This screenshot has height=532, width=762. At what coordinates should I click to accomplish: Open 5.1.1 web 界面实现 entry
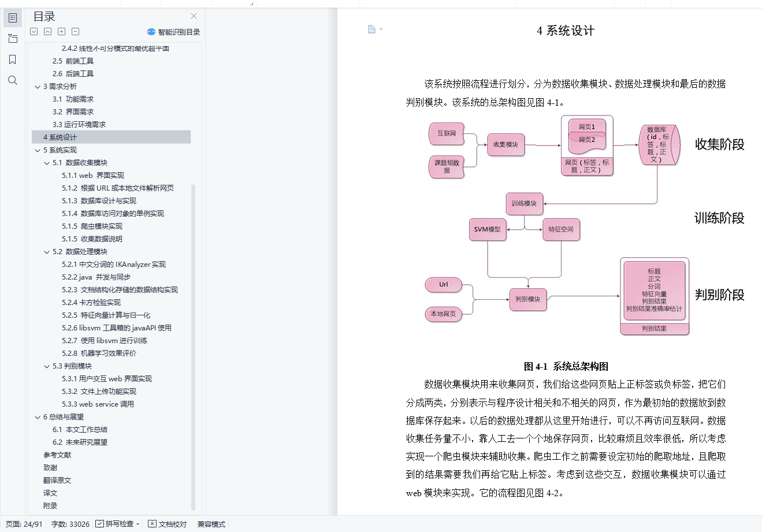(93, 176)
